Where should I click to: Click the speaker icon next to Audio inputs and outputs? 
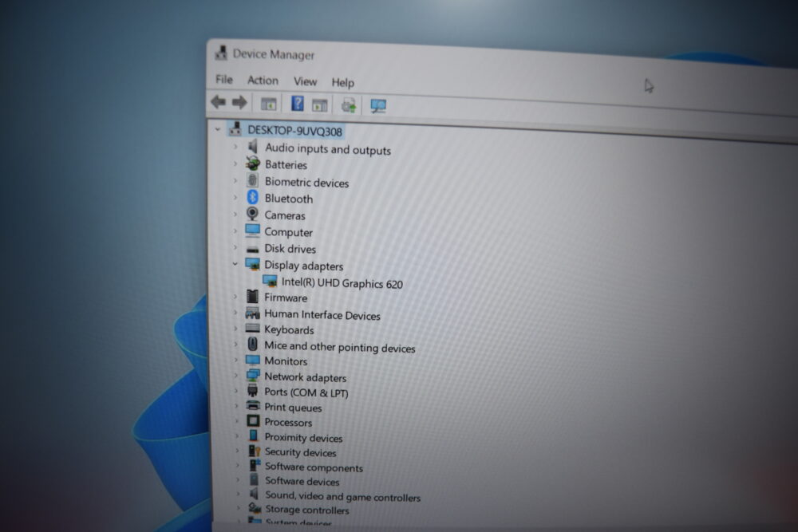tap(252, 147)
